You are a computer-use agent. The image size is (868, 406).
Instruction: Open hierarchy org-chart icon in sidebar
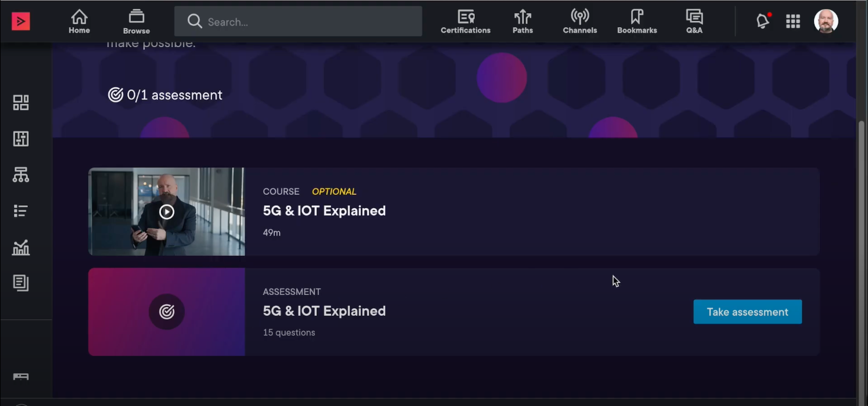[21, 175]
